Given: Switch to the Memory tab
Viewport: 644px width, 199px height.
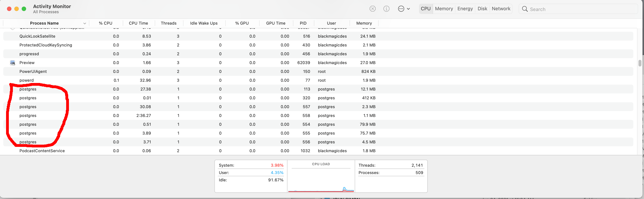Looking at the screenshot, I should coord(443,8).
